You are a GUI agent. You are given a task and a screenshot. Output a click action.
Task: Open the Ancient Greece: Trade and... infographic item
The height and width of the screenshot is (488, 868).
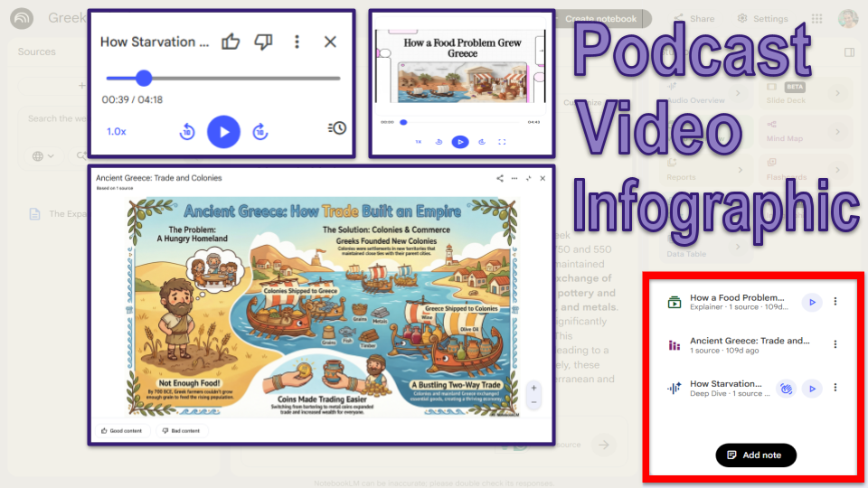(750, 345)
